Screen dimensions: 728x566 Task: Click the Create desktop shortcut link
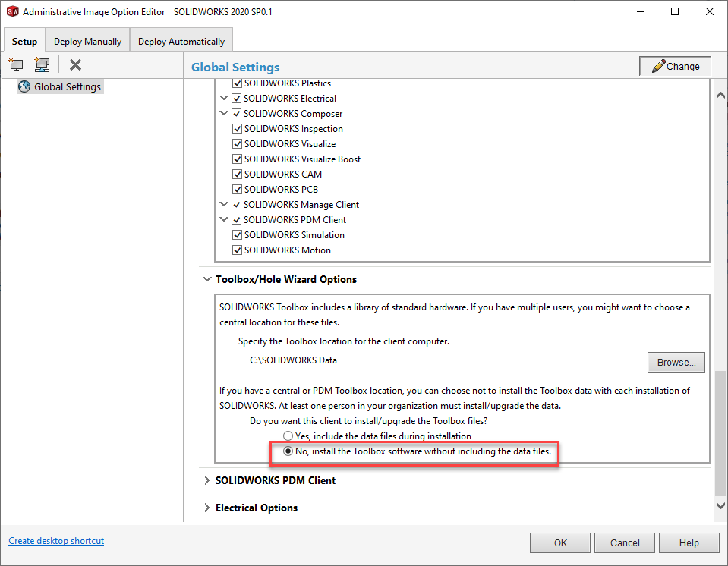point(56,541)
